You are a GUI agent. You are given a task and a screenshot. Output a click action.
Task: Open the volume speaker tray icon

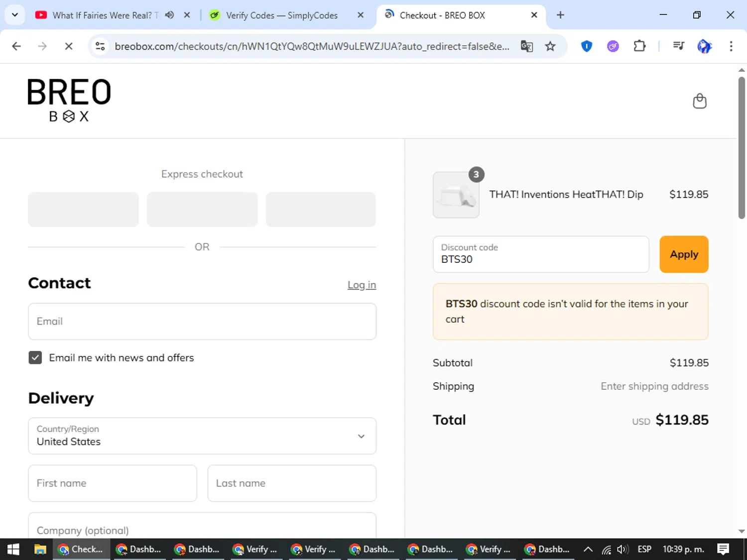622,549
